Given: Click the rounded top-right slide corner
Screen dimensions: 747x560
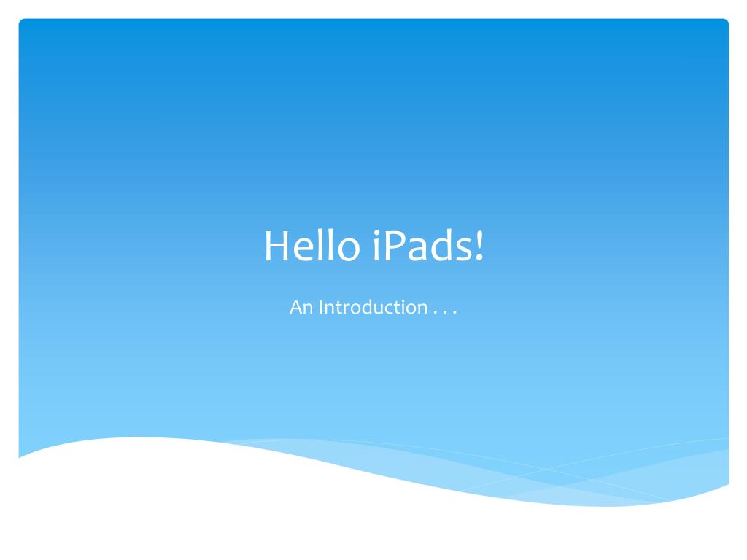Looking at the screenshot, I should point(726,22).
